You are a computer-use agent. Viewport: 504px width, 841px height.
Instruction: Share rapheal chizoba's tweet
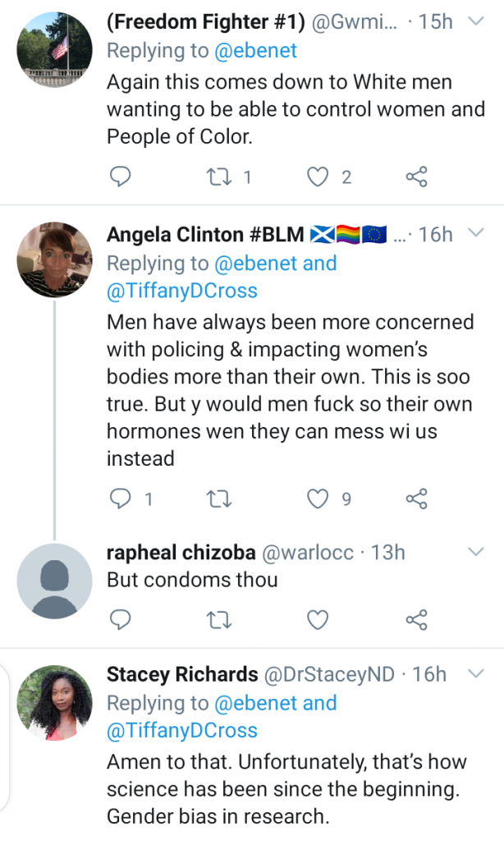coord(416,619)
